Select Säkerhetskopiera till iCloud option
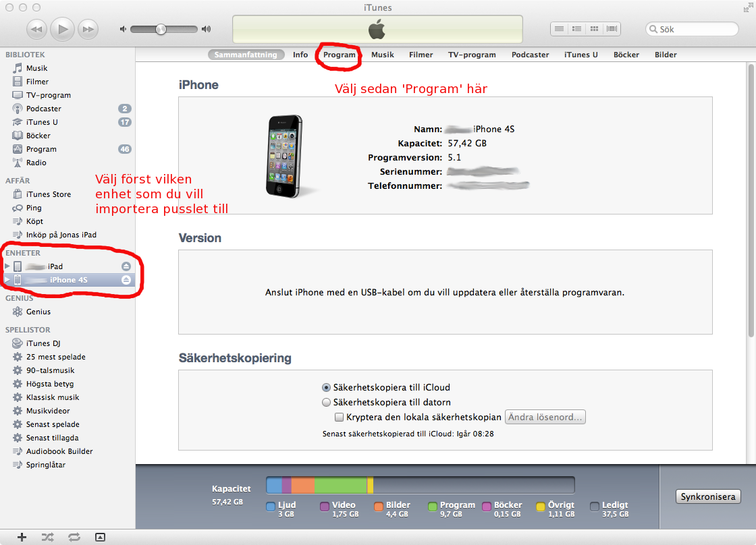 [327, 387]
